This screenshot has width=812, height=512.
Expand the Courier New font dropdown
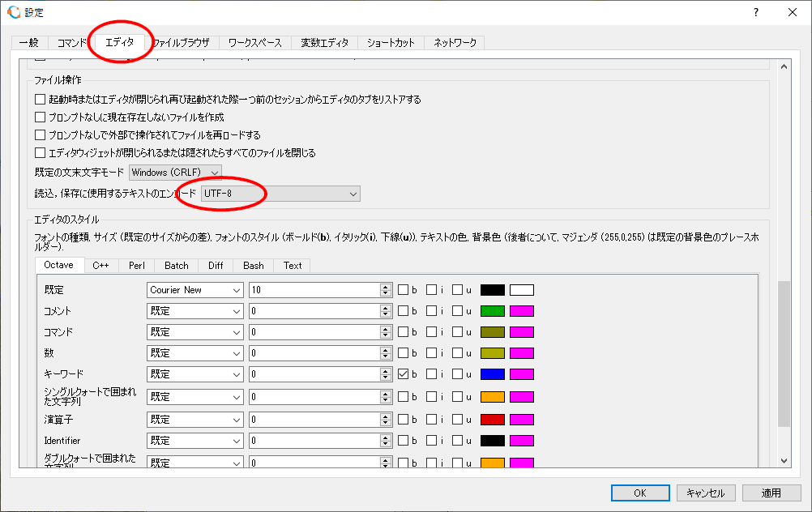195,290
